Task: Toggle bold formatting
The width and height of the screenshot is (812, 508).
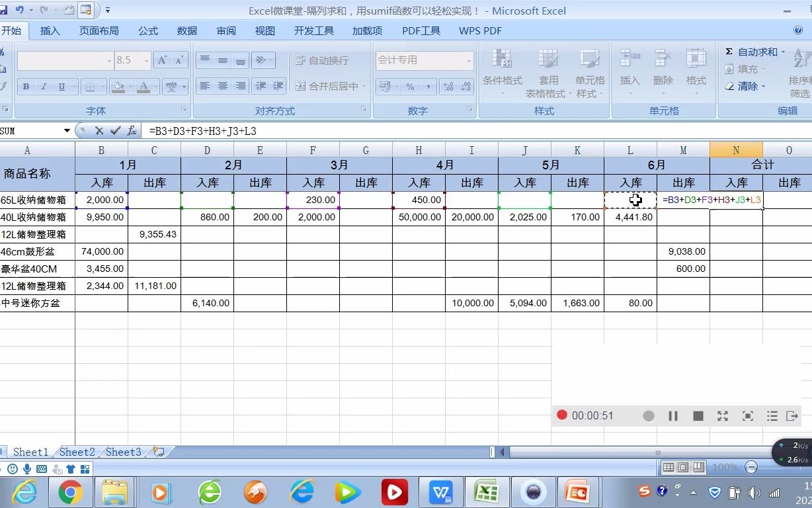Action: (x=24, y=87)
